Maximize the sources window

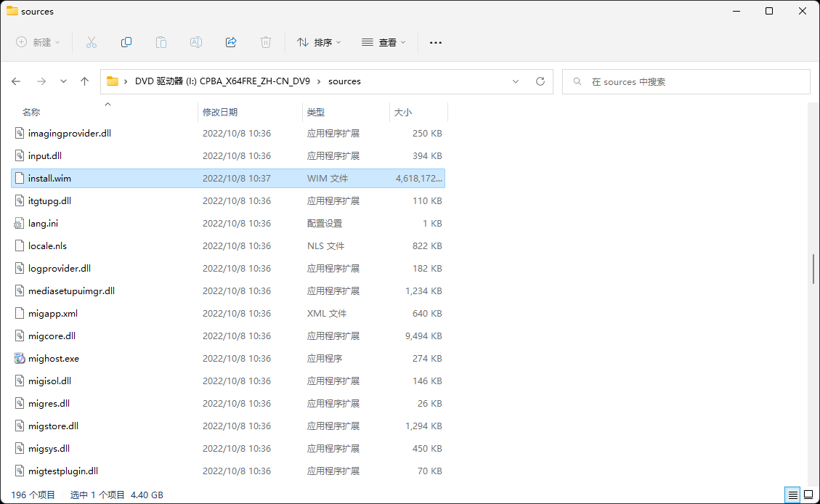pos(768,11)
